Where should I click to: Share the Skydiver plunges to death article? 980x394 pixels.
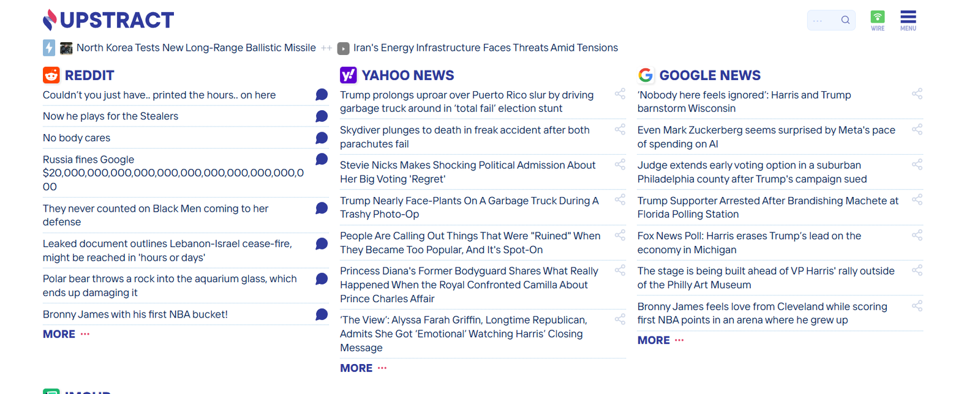coord(620,130)
